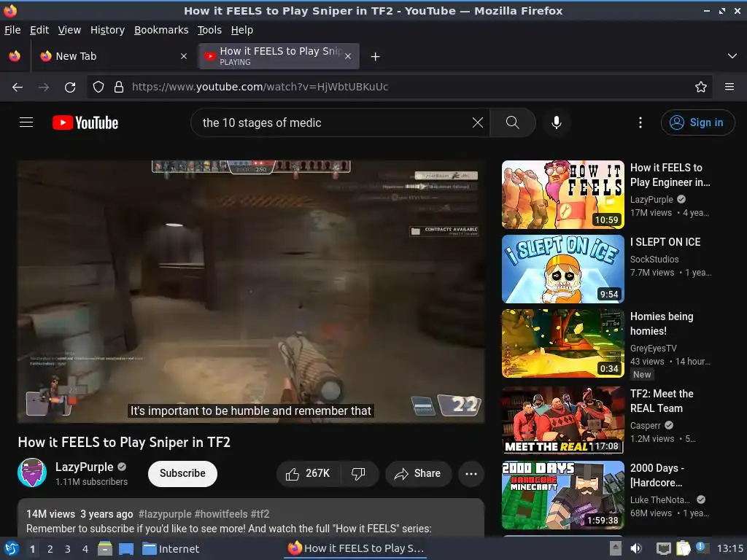Open the Casperr channel name
Image resolution: width=747 pixels, height=560 pixels.
point(646,425)
